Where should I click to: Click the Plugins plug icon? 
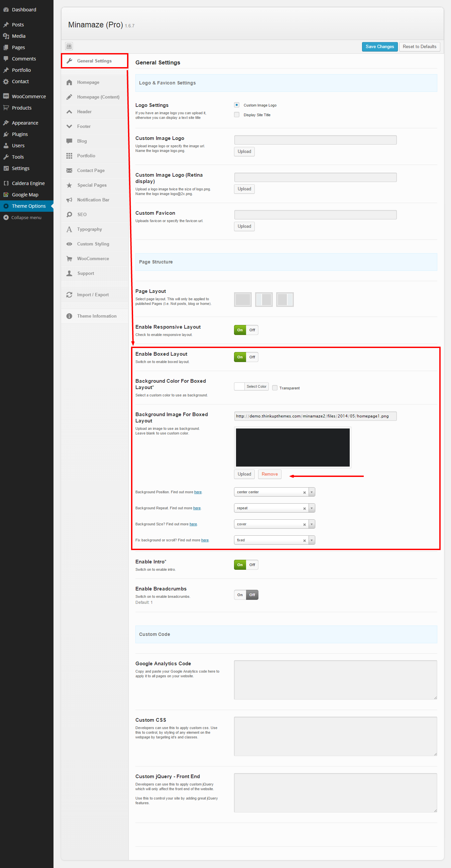(6, 134)
